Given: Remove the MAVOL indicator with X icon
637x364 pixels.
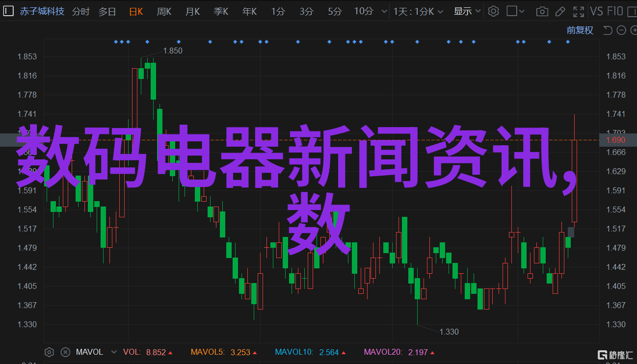Looking at the screenshot, I should pos(65,352).
